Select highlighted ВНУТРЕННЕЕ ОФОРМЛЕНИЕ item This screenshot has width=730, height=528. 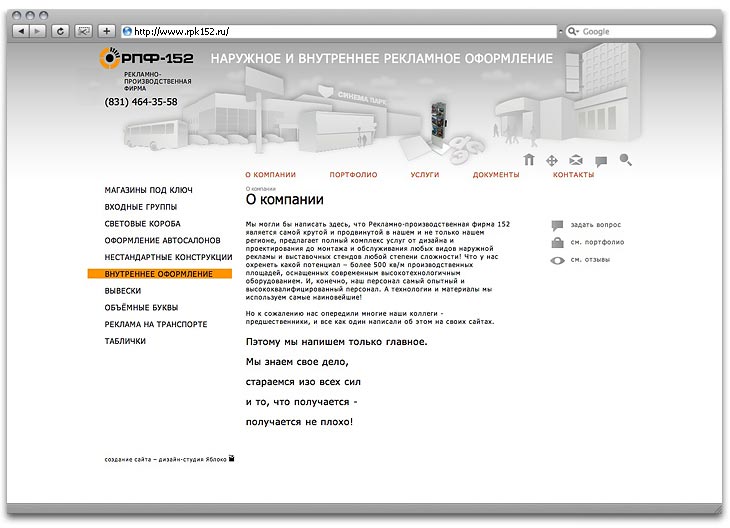coord(160,274)
